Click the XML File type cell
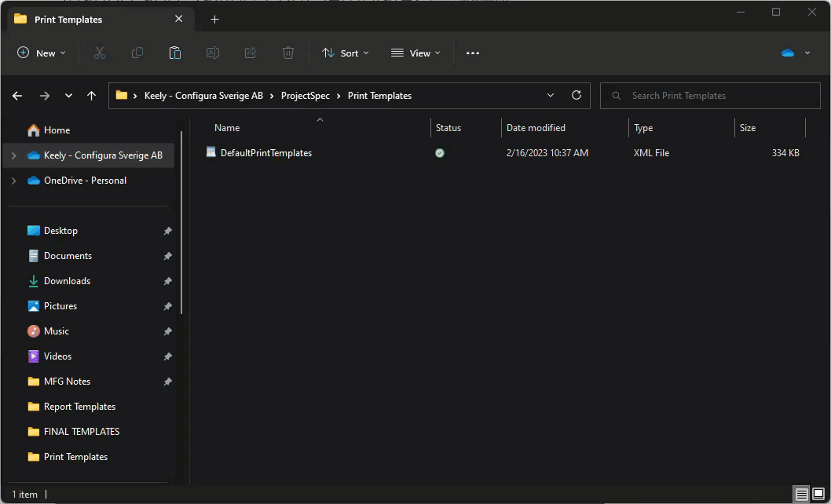Viewport: 831px width, 504px height. tap(651, 152)
